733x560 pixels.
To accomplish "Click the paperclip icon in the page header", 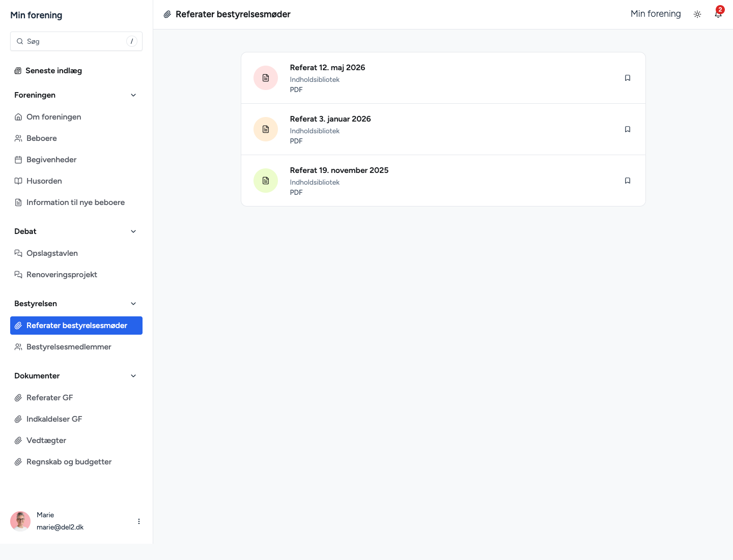I will (x=167, y=14).
